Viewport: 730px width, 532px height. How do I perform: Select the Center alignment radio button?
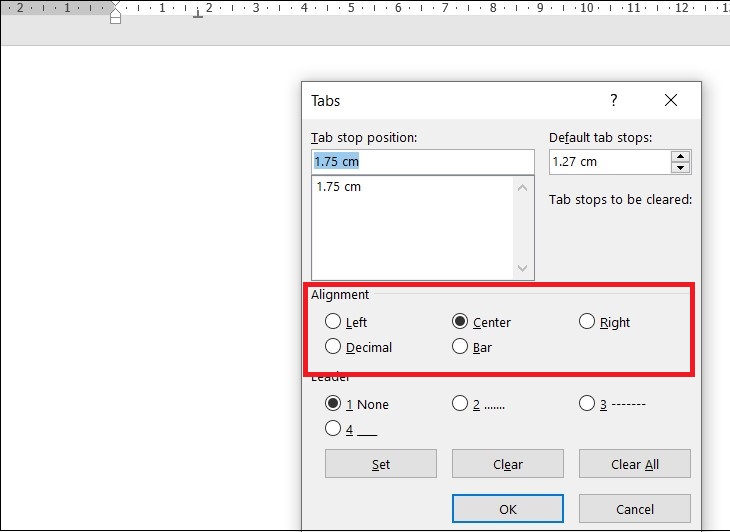[x=460, y=322]
